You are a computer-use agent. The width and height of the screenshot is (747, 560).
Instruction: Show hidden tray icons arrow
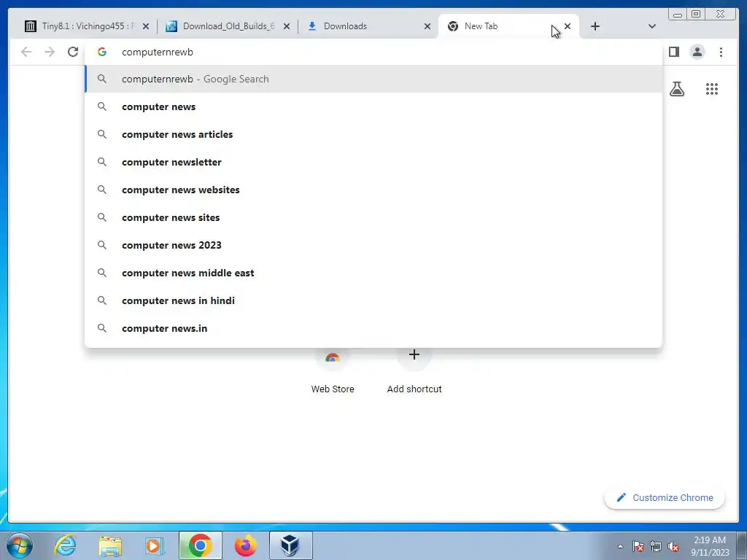click(620, 546)
